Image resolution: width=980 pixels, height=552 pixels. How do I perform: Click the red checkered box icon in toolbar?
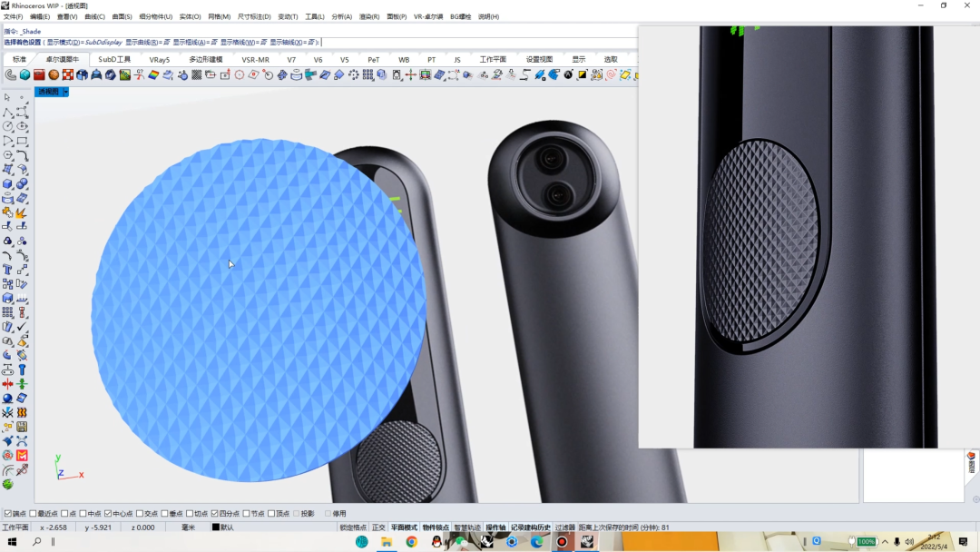67,75
